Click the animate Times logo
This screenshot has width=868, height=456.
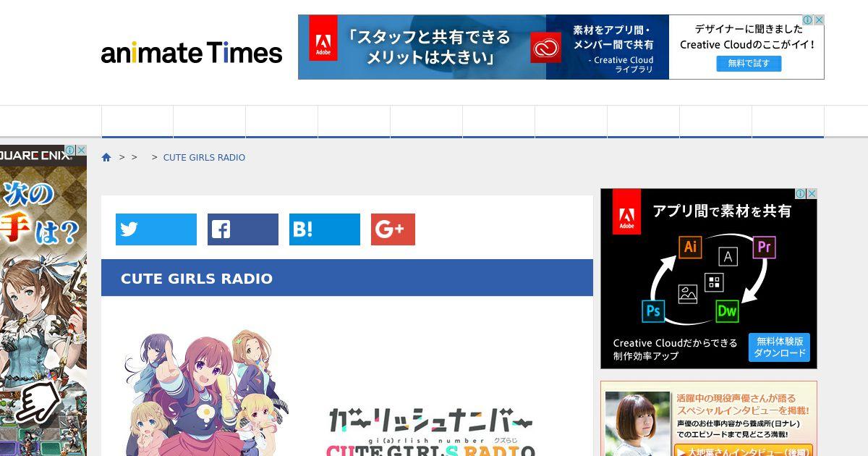pos(192,52)
